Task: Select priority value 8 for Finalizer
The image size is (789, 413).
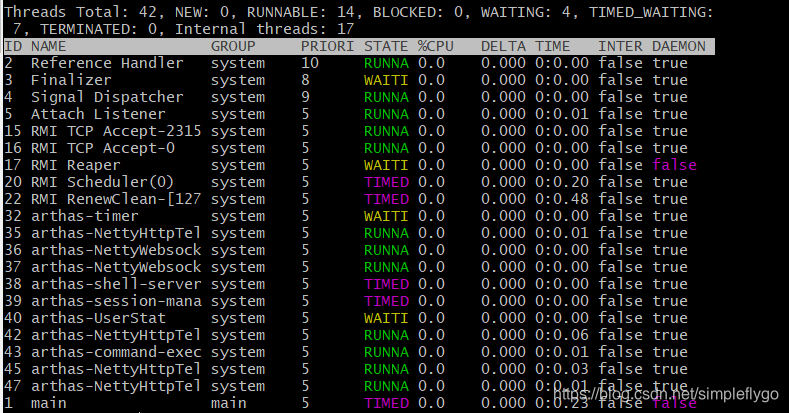Action: coord(305,80)
